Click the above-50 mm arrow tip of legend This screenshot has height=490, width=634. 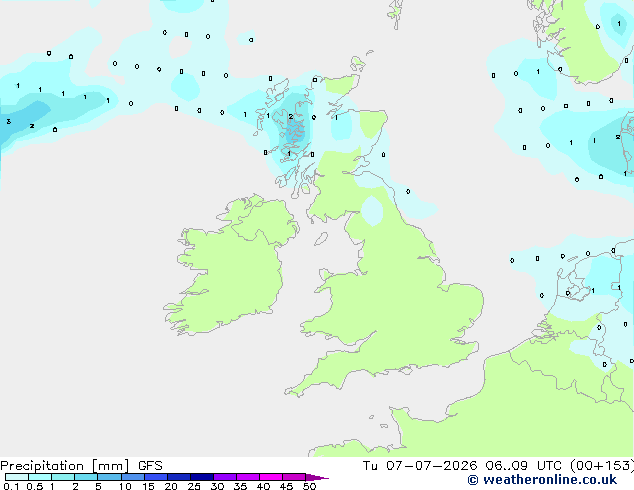[x=317, y=477]
